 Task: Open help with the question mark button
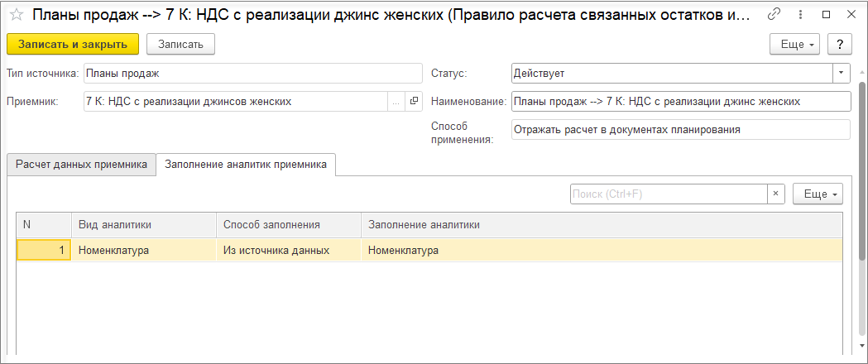point(839,44)
